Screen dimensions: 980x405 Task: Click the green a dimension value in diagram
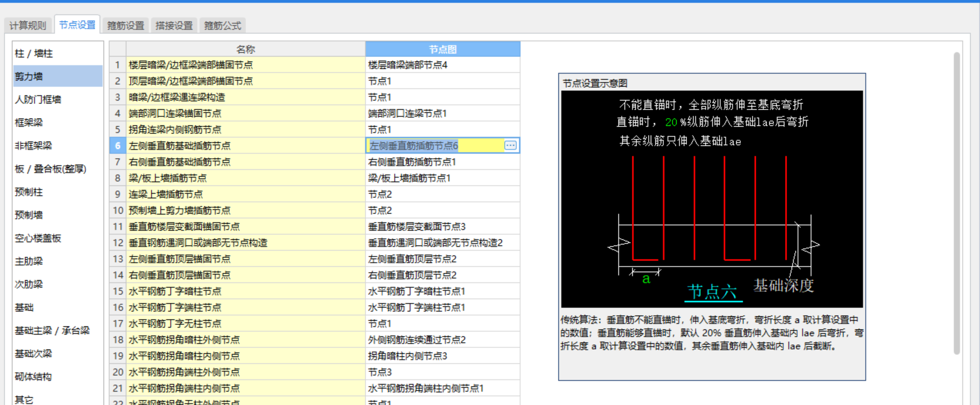pos(646,279)
